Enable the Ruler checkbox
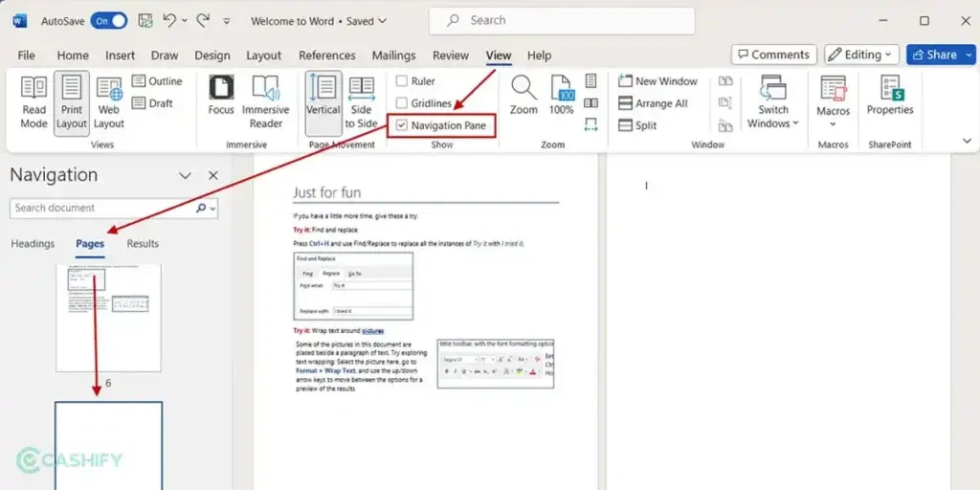The width and height of the screenshot is (980, 490). pyautogui.click(x=402, y=81)
